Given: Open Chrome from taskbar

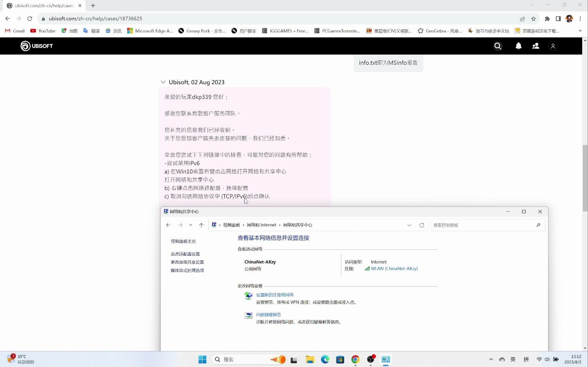Looking at the screenshot, I should [x=355, y=360].
